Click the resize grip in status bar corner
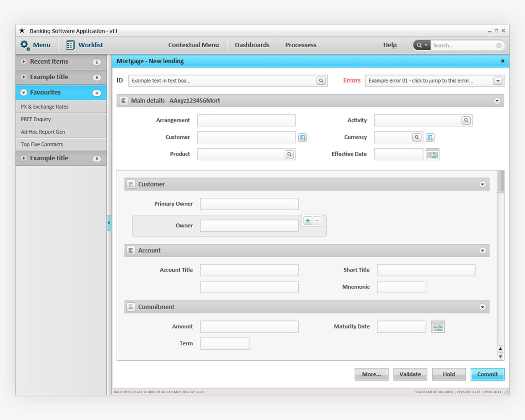The width and height of the screenshot is (525, 420). pyautogui.click(x=506, y=392)
